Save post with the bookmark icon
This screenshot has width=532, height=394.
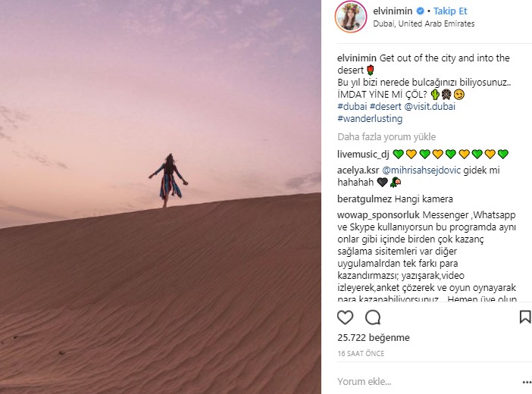pyautogui.click(x=525, y=317)
